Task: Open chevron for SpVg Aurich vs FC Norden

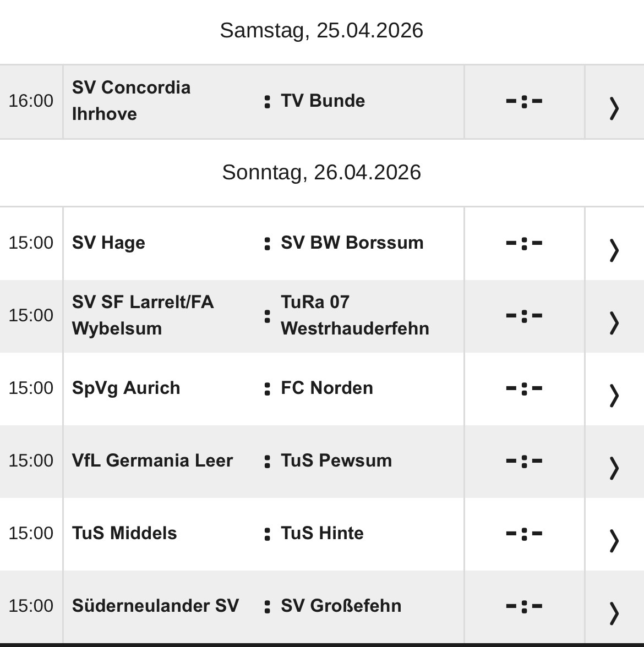Action: [614, 394]
